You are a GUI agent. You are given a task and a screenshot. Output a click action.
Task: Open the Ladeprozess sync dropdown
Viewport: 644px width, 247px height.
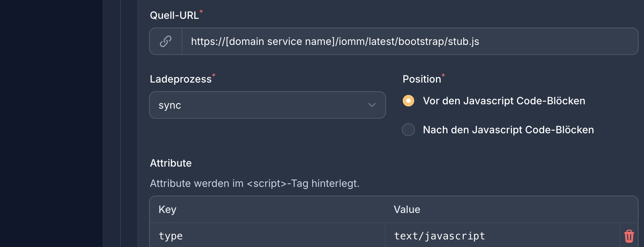pyautogui.click(x=267, y=105)
